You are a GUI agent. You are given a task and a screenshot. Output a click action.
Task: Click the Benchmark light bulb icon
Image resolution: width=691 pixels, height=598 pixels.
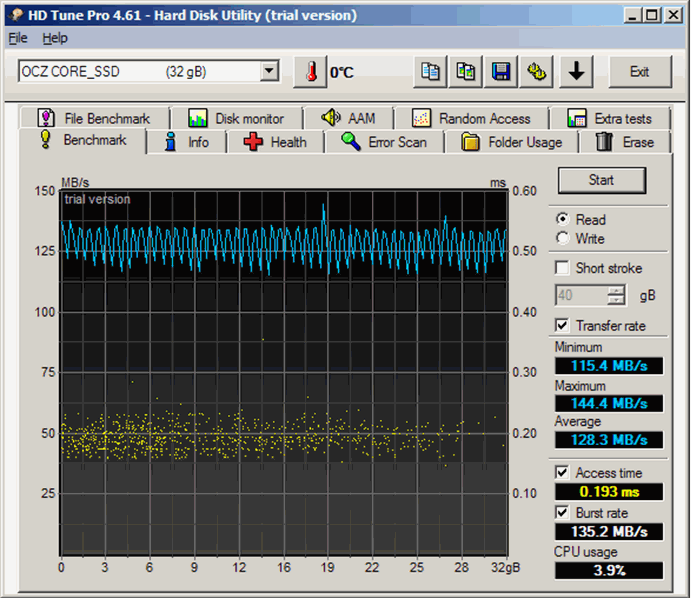[x=45, y=139]
